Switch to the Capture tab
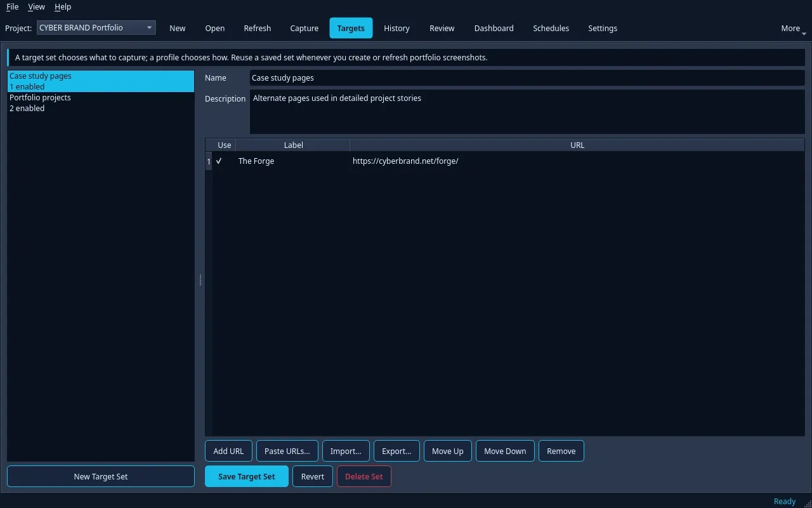This screenshot has height=508, width=812. 304,28
